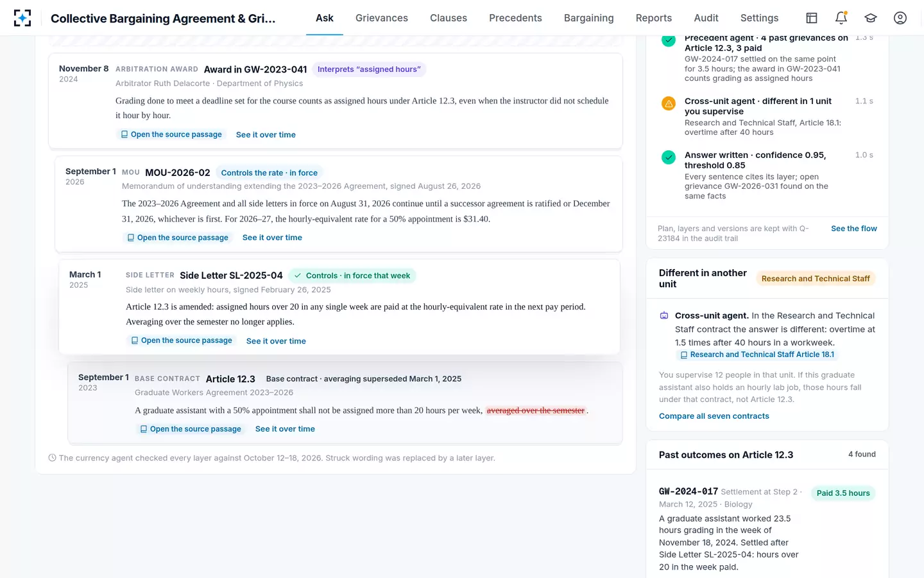
Task: Open Research and Technical Staff Article 18.1 reference
Action: pos(757,355)
